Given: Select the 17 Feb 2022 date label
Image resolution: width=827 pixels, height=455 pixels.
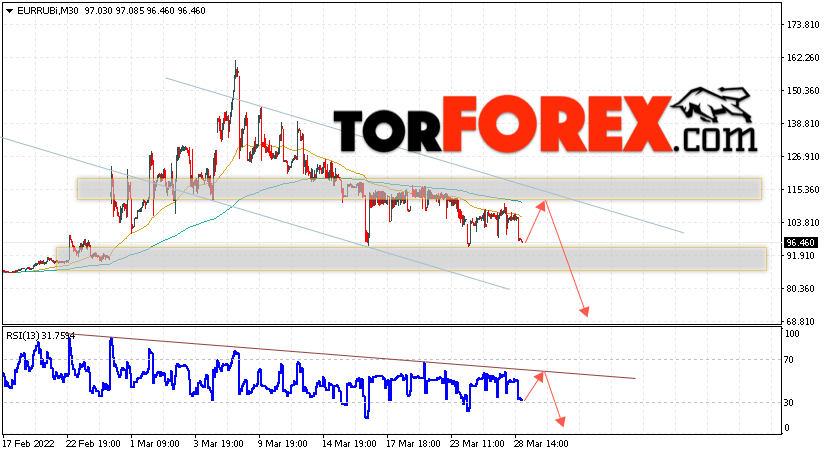Looking at the screenshot, I should 28,443.
